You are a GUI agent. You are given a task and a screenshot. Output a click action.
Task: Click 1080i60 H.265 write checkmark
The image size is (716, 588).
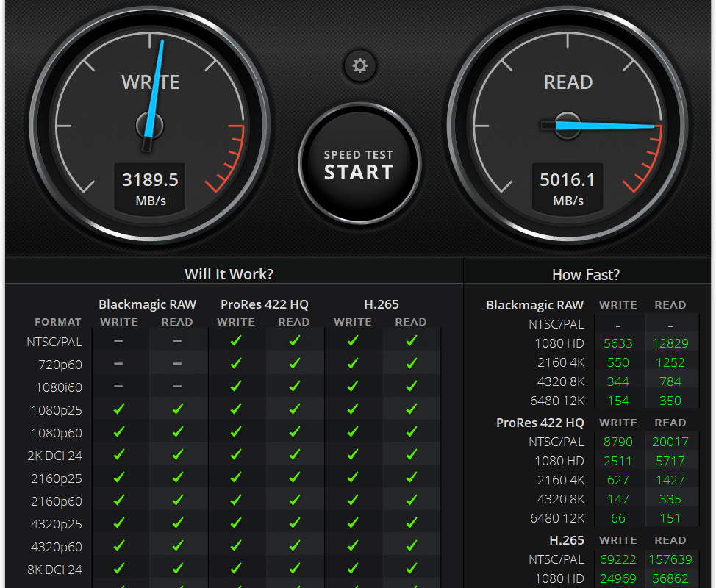click(353, 386)
